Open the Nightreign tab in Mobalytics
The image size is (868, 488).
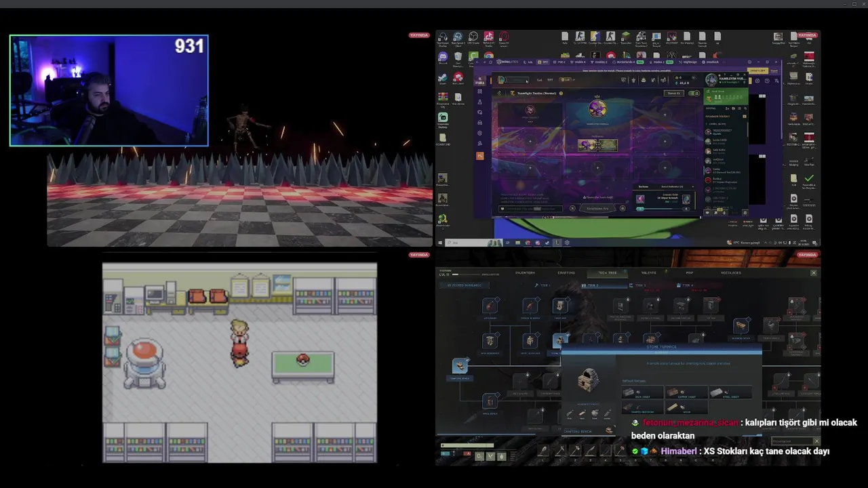click(x=688, y=62)
